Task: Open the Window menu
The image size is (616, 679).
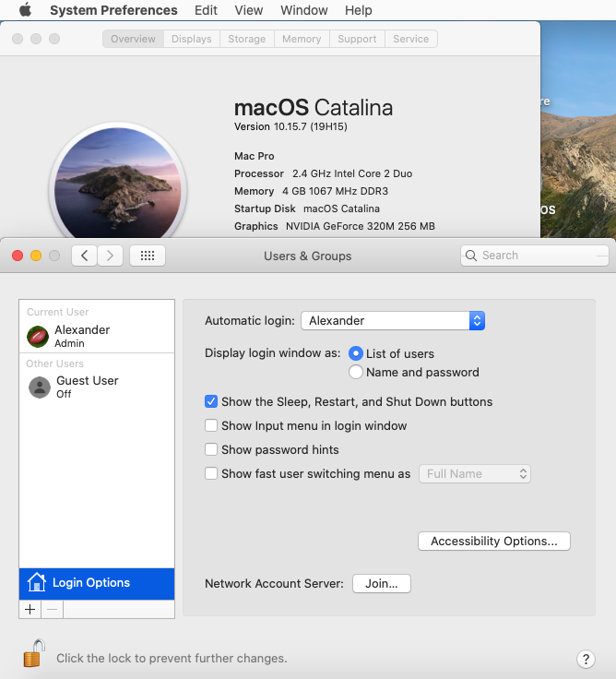Action: tap(304, 10)
